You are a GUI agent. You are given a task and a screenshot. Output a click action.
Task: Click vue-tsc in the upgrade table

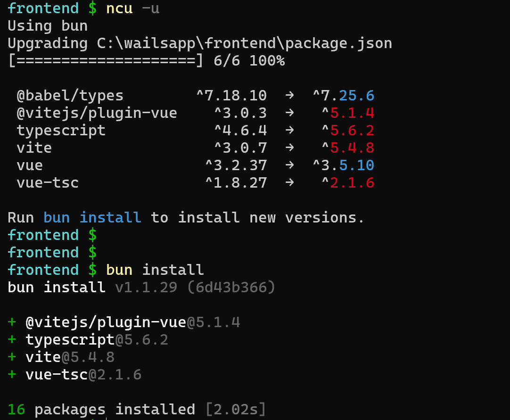click(47, 183)
